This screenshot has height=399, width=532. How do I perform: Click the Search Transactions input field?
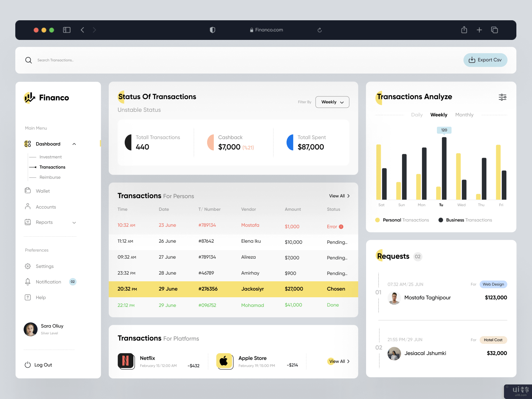coord(133,60)
